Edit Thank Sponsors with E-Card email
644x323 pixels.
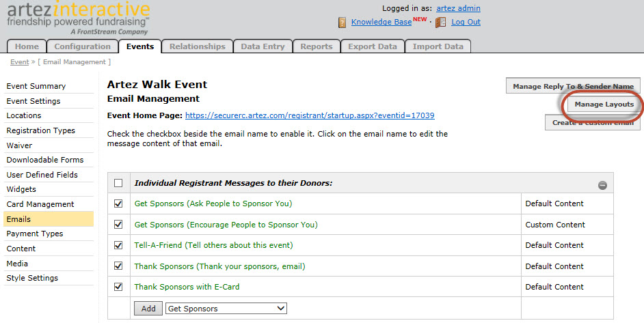[x=187, y=287]
